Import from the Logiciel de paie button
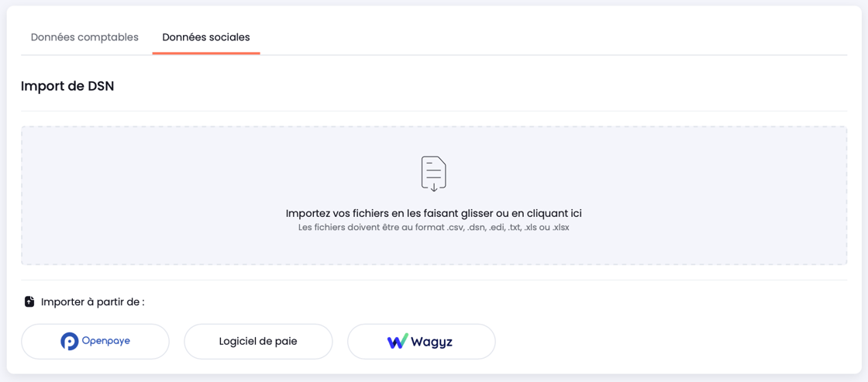The width and height of the screenshot is (868, 382). click(x=258, y=342)
